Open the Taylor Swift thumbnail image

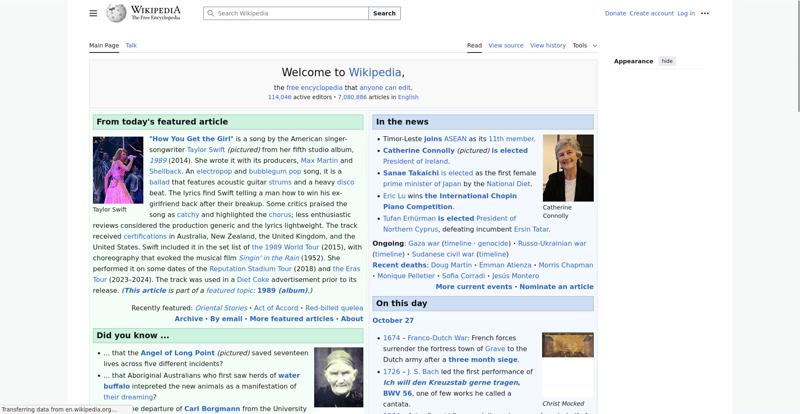[x=118, y=170]
